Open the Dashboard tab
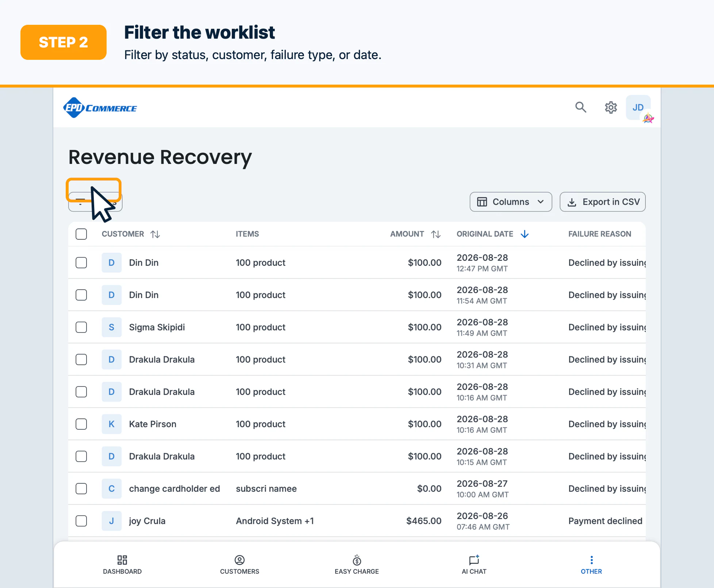The height and width of the screenshot is (588, 714). click(x=122, y=565)
